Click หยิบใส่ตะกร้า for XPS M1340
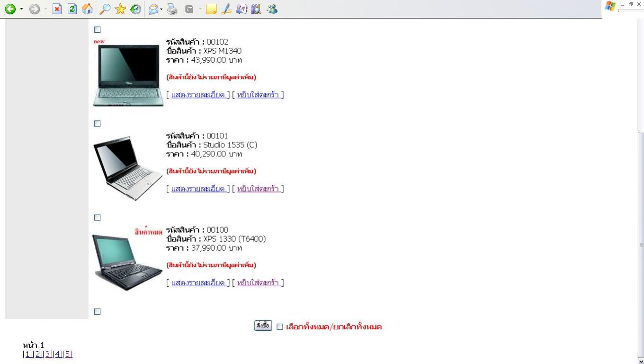Viewport: 644px width, 364px height. click(258, 95)
